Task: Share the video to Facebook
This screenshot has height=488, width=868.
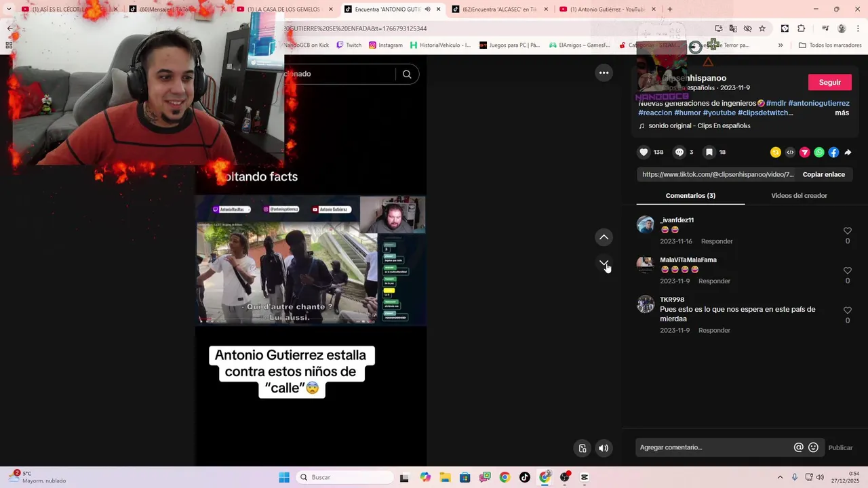Action: [833, 152]
